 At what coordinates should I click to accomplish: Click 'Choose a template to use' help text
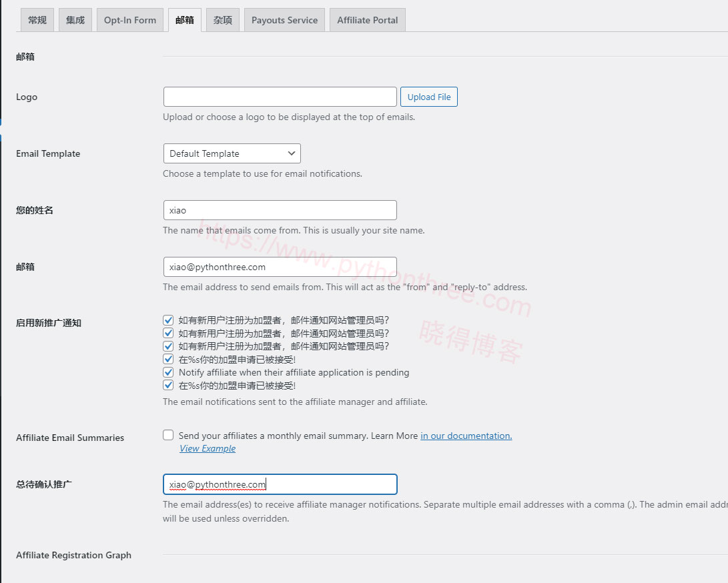(262, 173)
